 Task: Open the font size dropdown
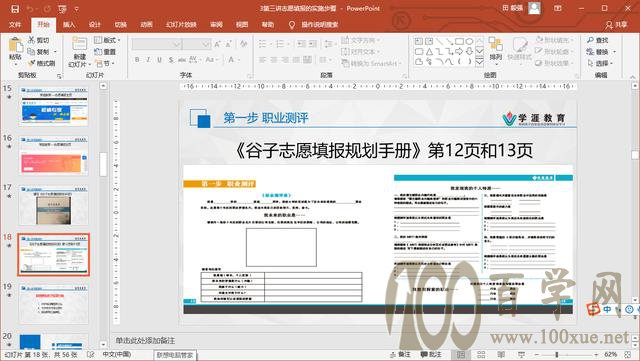coord(206,44)
